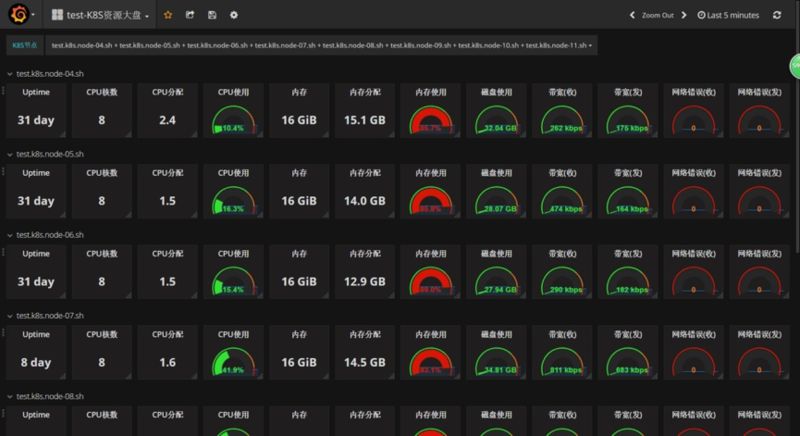Shift time range backward with left arrow
800x436 pixels.
(632, 15)
